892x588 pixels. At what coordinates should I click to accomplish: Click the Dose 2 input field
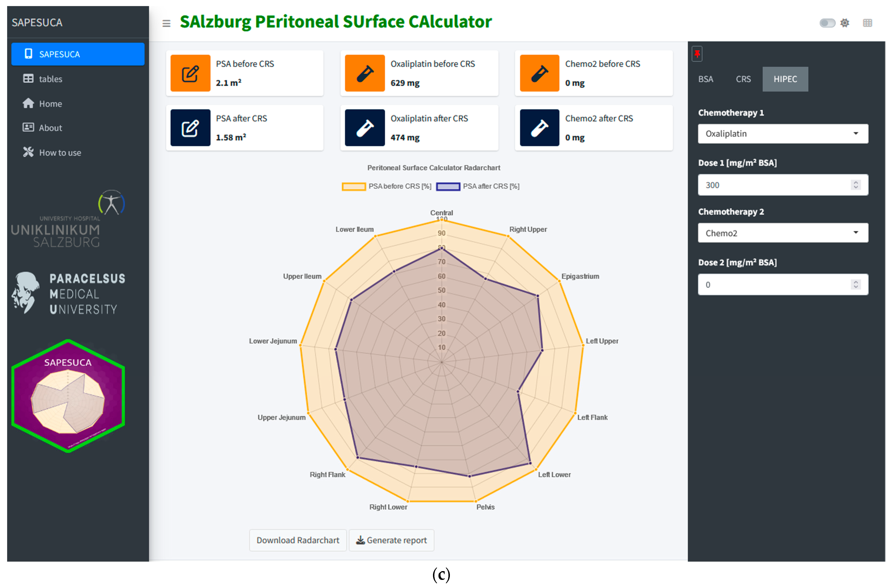[x=773, y=285]
